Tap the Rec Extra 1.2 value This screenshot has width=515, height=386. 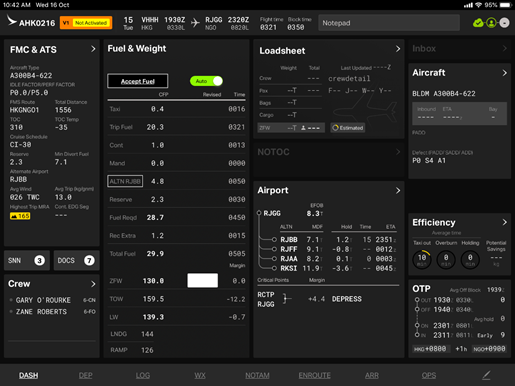pyautogui.click(x=157, y=236)
